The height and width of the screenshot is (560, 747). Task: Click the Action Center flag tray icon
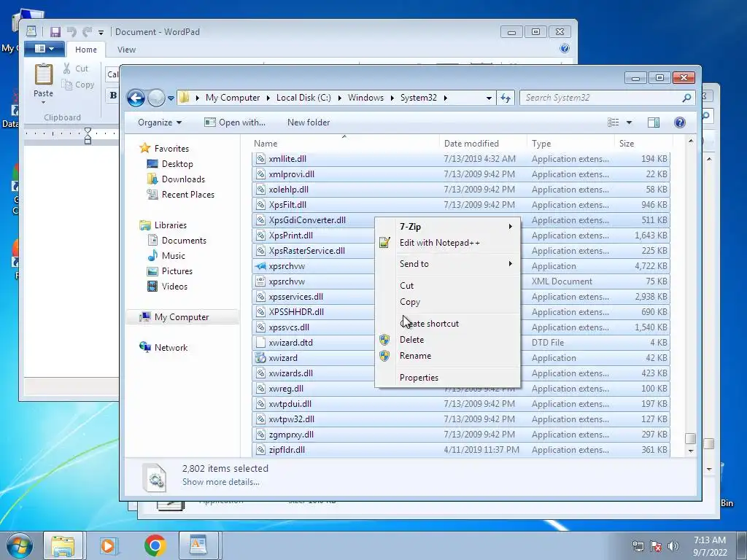coord(656,546)
